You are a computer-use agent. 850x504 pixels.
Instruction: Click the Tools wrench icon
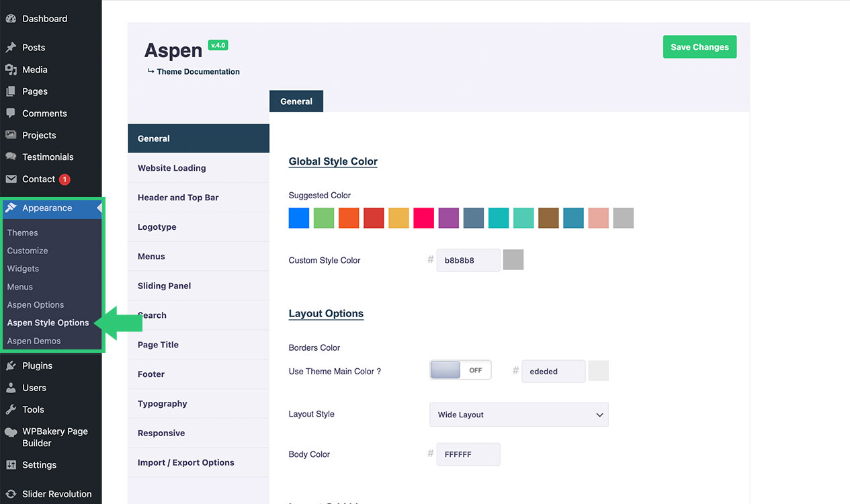(11, 410)
